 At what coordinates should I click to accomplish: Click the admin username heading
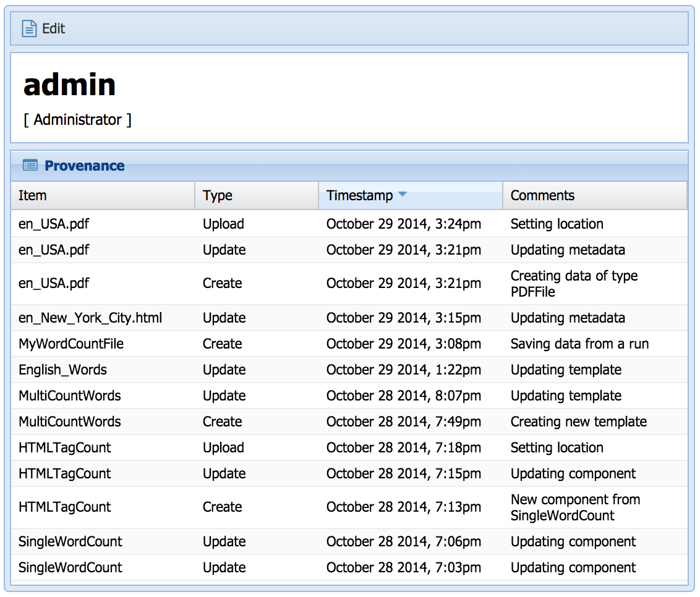69,85
